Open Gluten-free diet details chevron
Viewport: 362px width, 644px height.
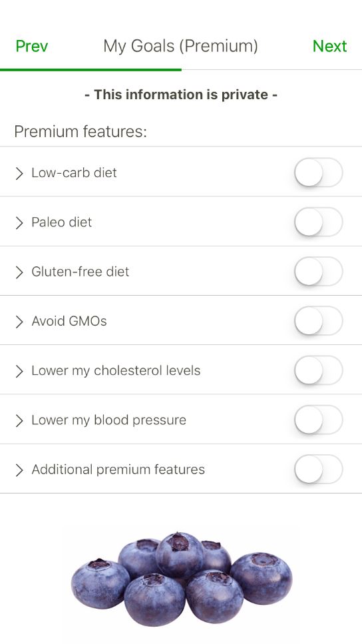coord(19,272)
